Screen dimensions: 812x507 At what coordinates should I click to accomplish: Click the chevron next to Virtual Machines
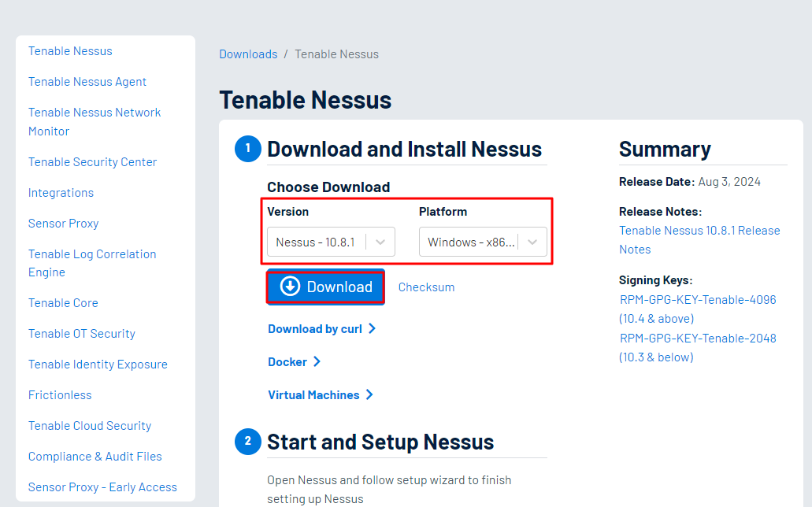[369, 395]
